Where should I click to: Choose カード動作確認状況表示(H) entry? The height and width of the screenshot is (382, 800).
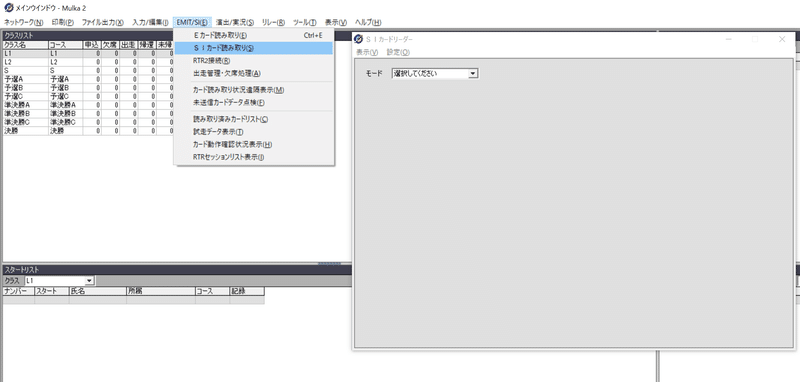[x=254, y=144]
